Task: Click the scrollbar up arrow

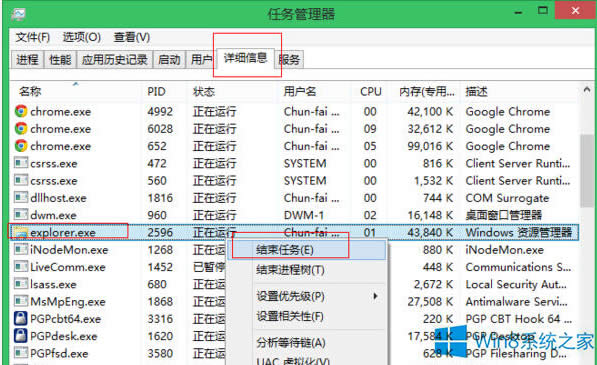Action: coord(587,90)
